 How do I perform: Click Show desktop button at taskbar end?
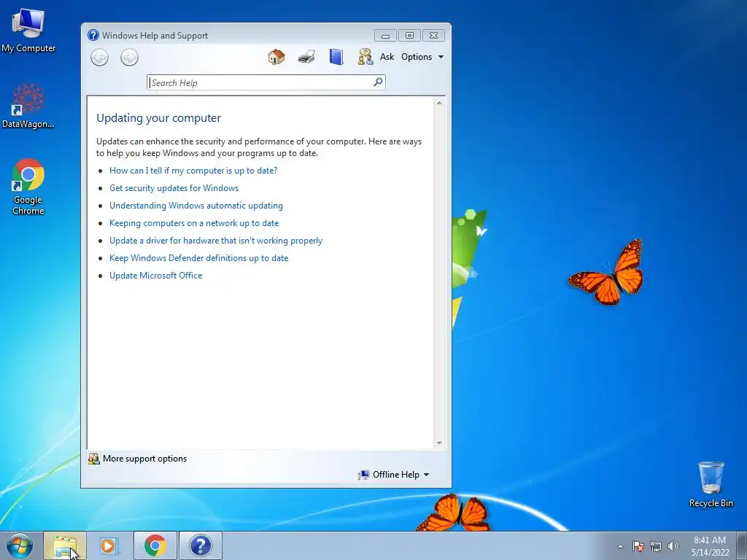pos(741,545)
